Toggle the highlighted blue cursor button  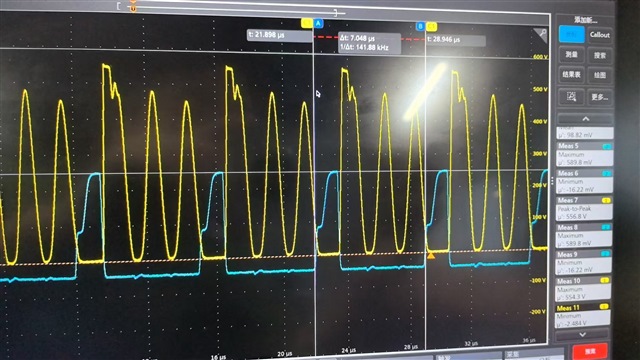[x=571, y=34]
